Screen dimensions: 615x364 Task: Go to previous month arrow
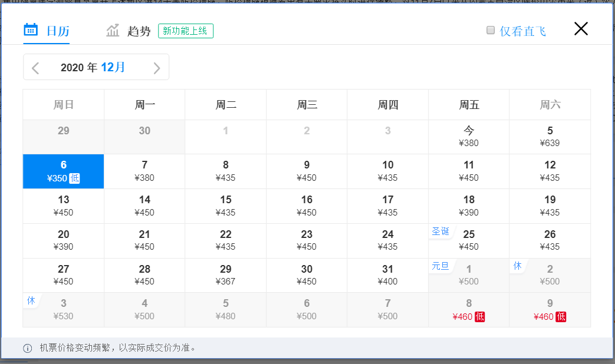tap(35, 68)
